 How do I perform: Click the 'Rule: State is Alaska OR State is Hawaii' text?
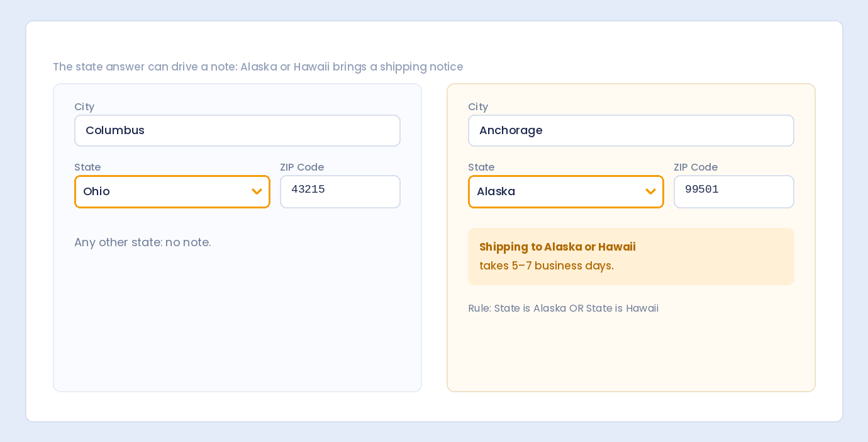point(563,309)
